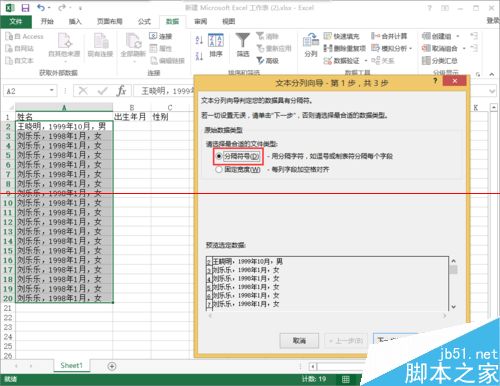The image size is (500, 386).
Task: Open the customize quick access toolbar dropdown
Action: point(80,8)
